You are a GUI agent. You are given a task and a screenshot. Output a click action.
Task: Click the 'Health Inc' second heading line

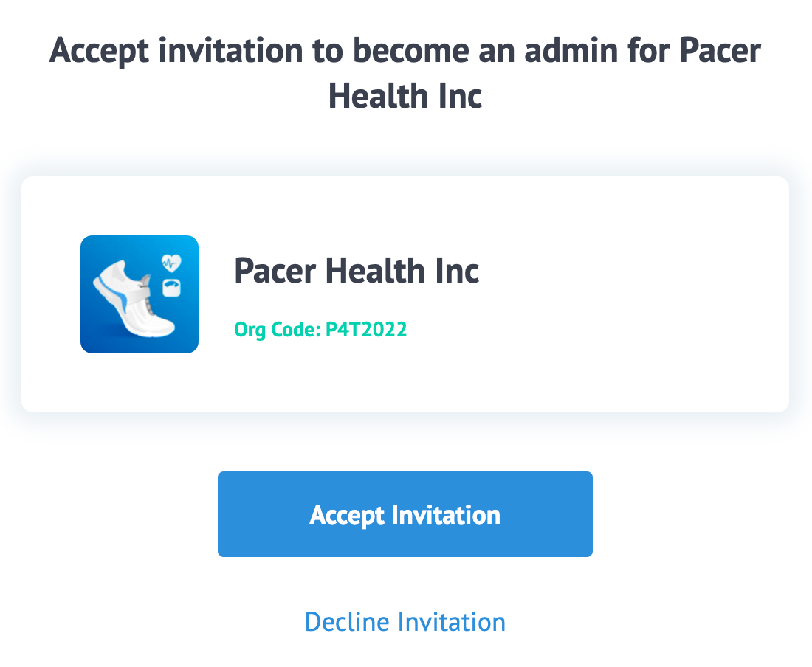click(x=405, y=96)
